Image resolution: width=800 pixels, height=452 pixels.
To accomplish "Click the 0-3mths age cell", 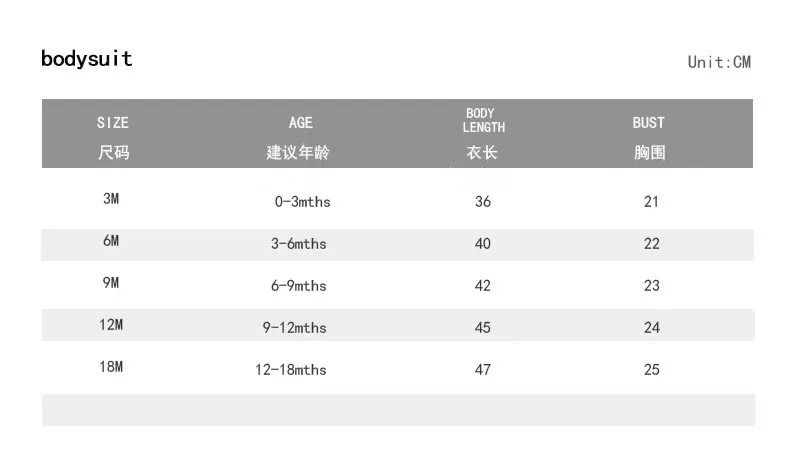I will (x=303, y=202).
